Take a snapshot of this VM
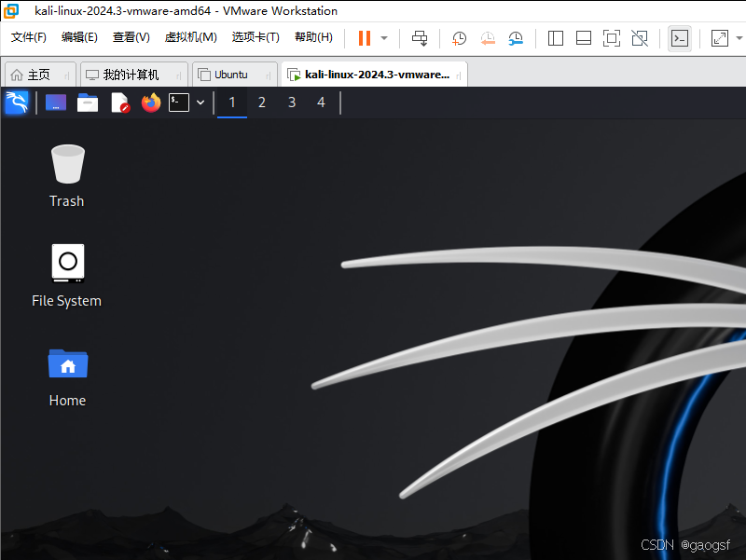The height and width of the screenshot is (560, 746). (459, 38)
